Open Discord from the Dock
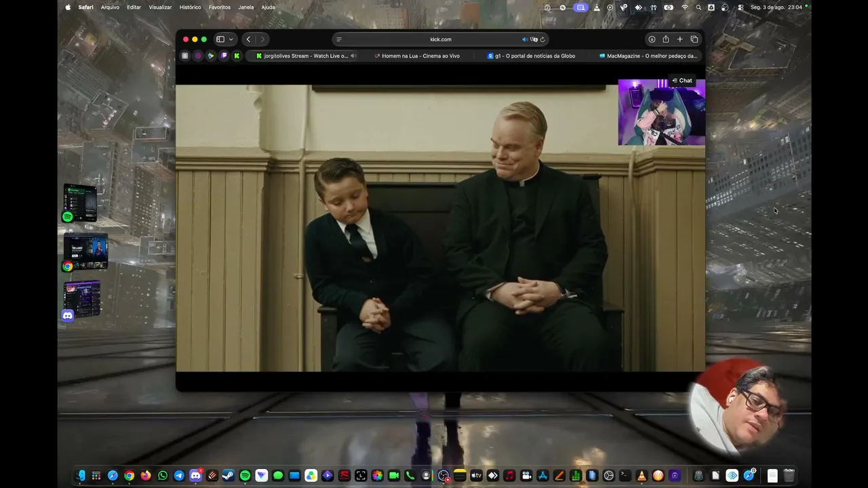Viewport: 868px width, 488px height. (195, 476)
